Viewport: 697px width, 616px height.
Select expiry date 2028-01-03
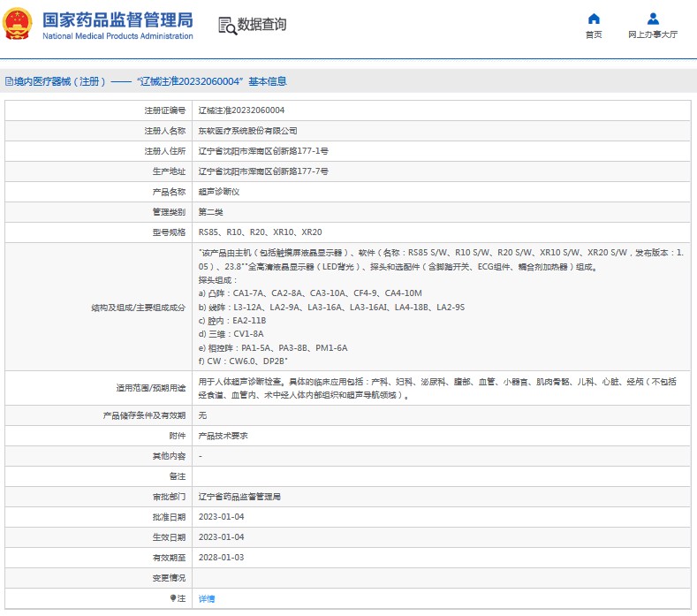coord(222,558)
